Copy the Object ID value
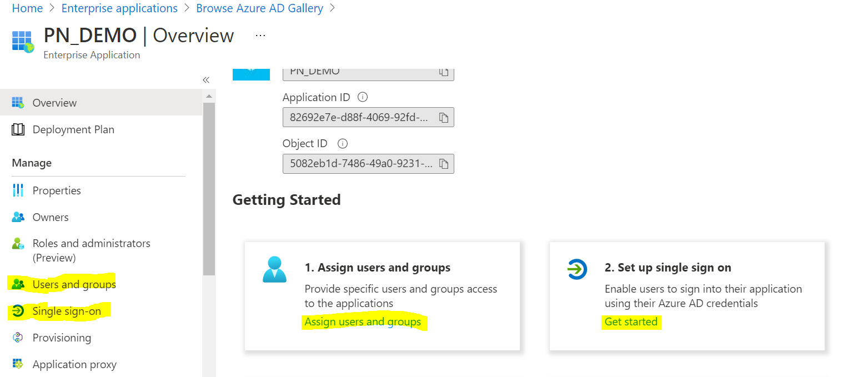This screenshot has width=868, height=377. (444, 164)
